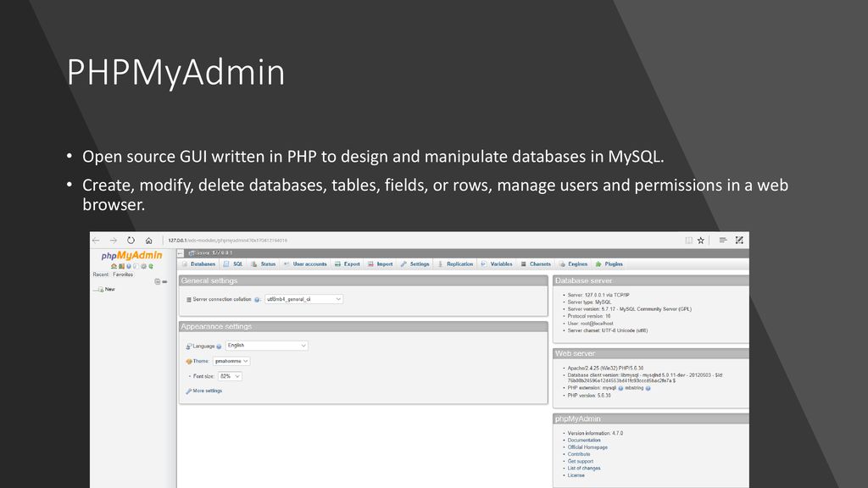
Task: Open the Settings tab
Action: [x=415, y=264]
